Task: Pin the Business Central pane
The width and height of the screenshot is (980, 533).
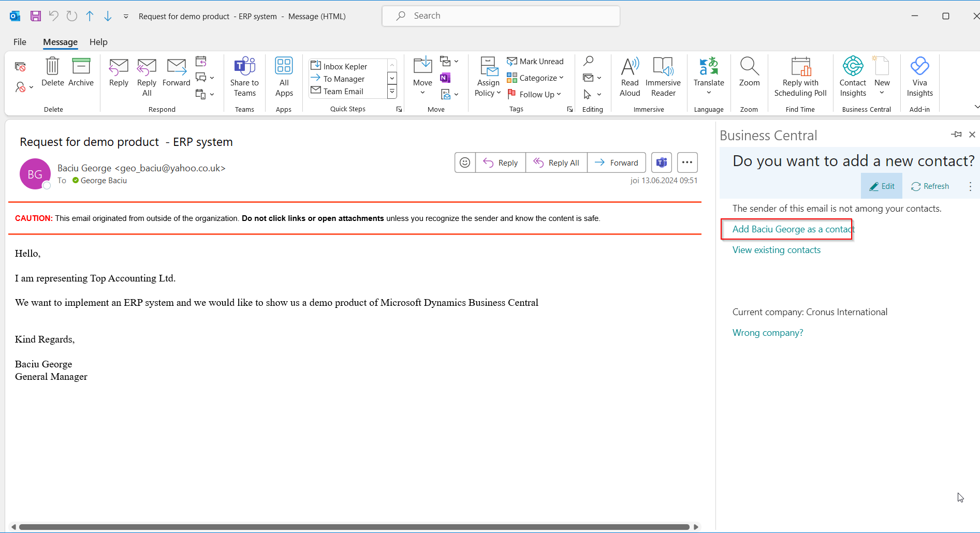Action: [956, 135]
